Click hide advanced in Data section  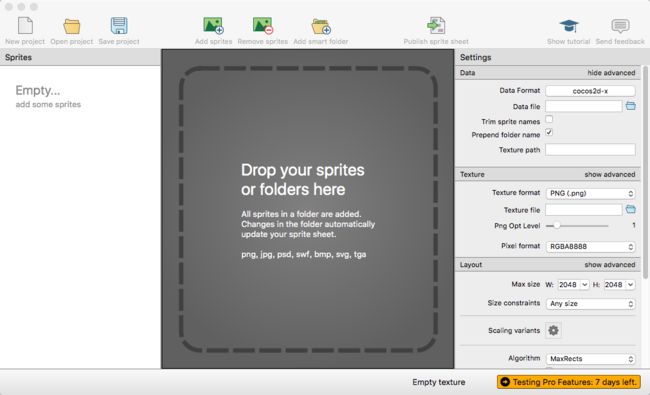[x=611, y=73]
